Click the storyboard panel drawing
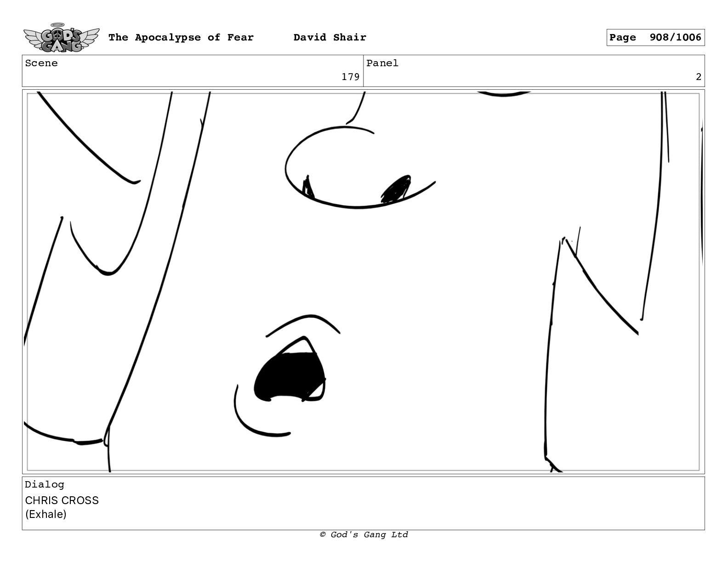Screen dimensions: 728x563 (363, 281)
